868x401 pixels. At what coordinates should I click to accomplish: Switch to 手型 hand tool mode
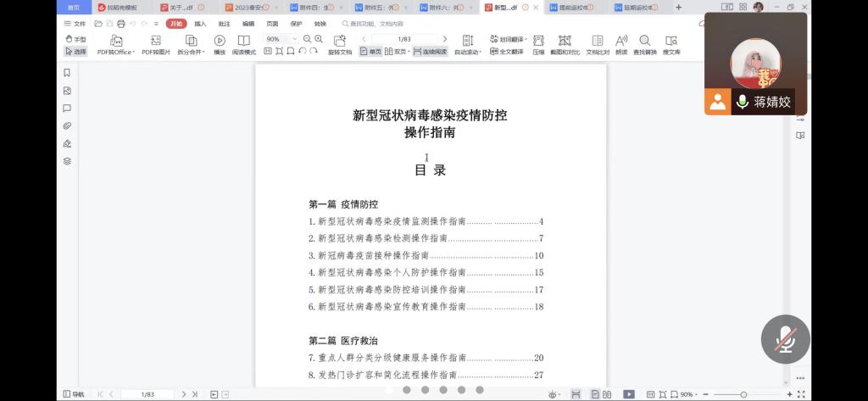pos(75,39)
